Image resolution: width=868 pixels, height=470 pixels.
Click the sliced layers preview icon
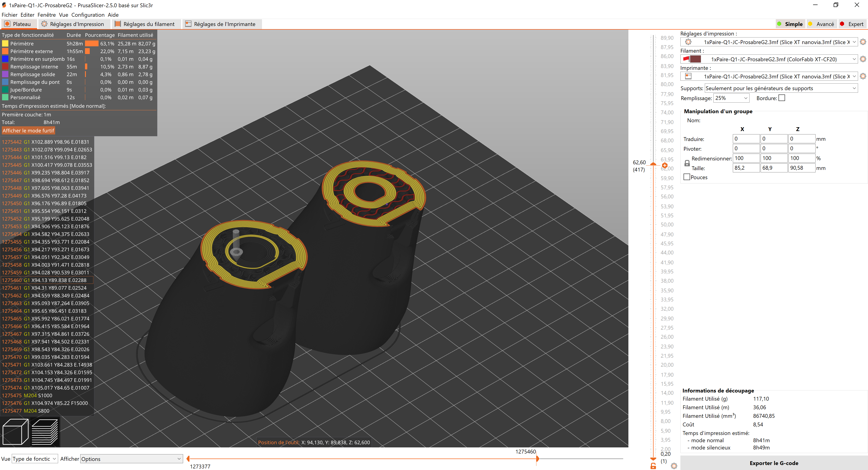[x=45, y=432]
